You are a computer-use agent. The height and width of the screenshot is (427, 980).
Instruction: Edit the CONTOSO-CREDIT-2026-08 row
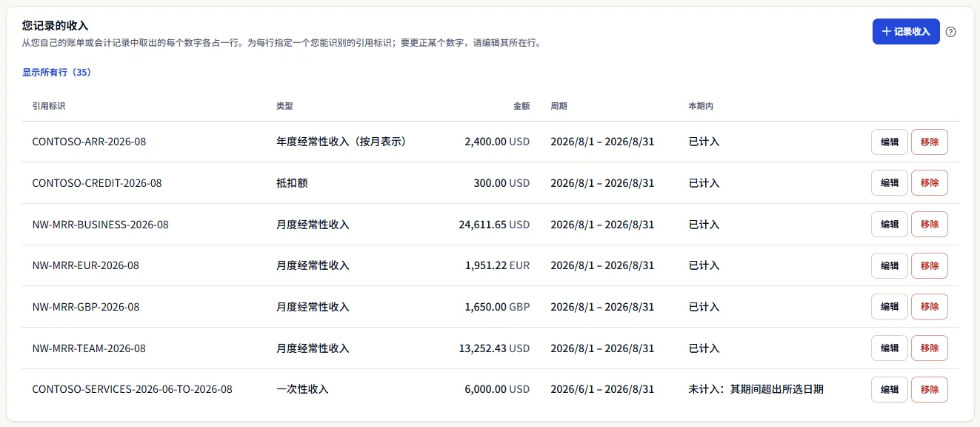point(890,183)
